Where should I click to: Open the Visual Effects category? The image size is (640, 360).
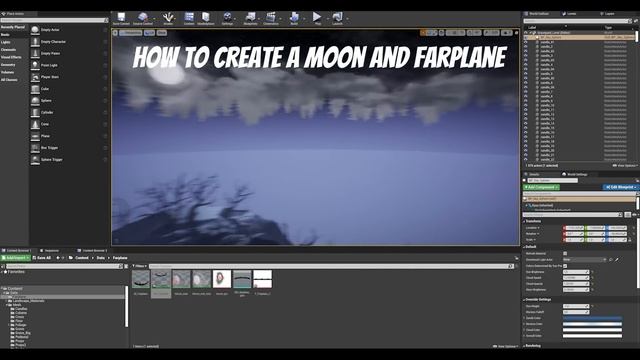(x=11, y=57)
